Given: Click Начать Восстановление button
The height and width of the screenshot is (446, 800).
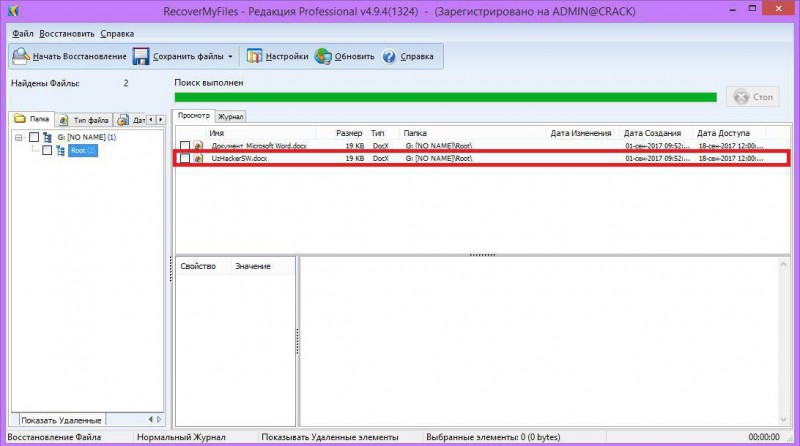Looking at the screenshot, I should coord(70,56).
